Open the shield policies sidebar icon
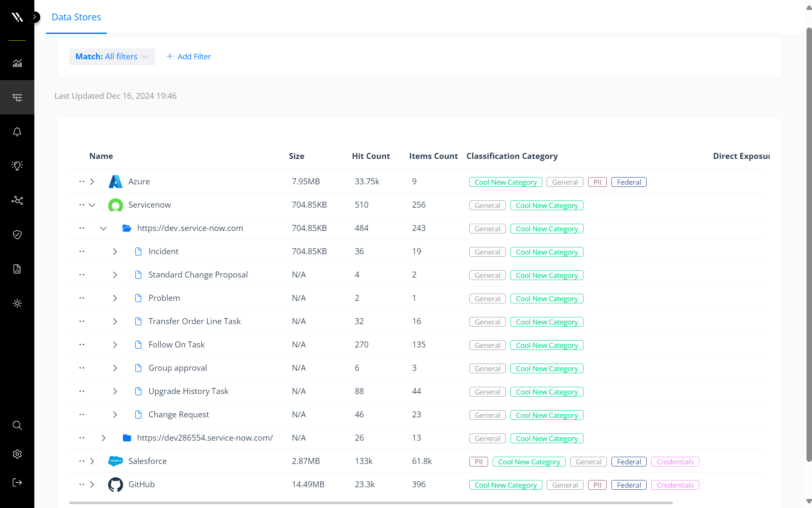 coord(17,235)
